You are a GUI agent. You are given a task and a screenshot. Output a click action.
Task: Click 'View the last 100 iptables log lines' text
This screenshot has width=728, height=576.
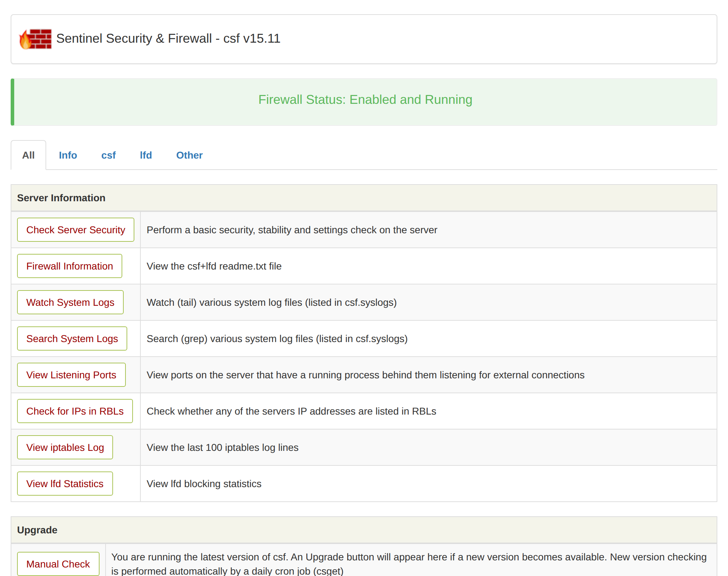click(x=223, y=447)
